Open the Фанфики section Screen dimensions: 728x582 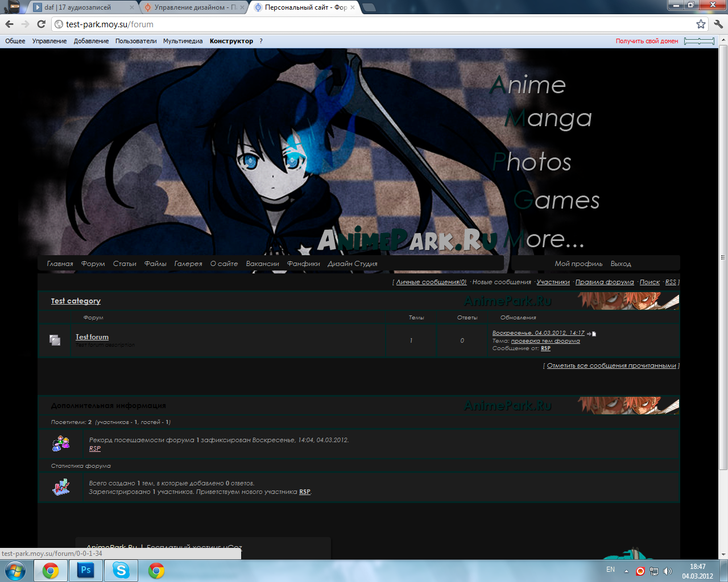[x=304, y=264]
